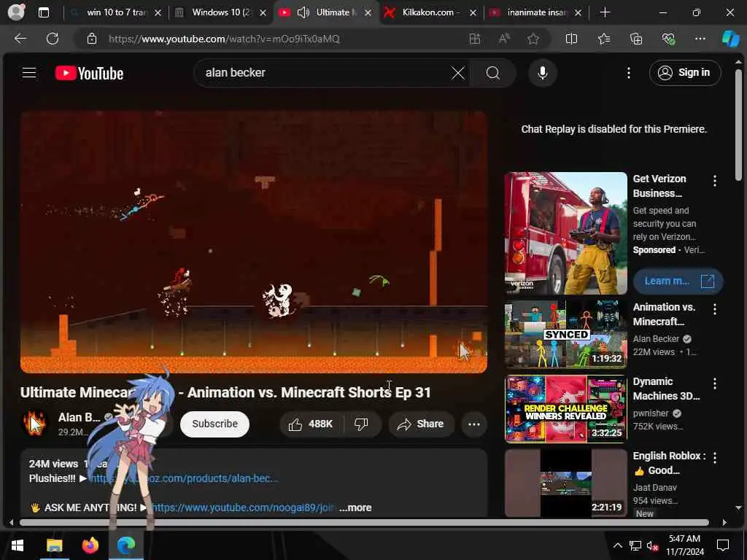Image resolution: width=747 pixels, height=560 pixels.
Task: Start voice search with microphone icon
Action: point(542,73)
